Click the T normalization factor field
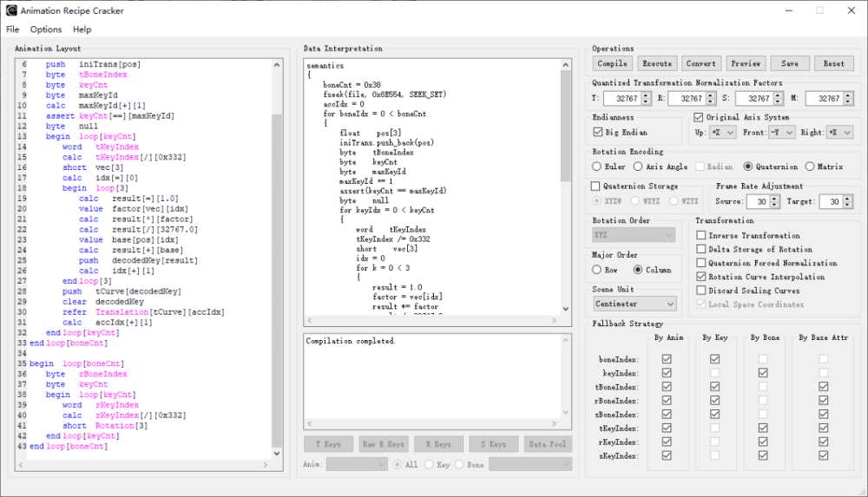Screen dimensions: 868x497 tap(621, 99)
